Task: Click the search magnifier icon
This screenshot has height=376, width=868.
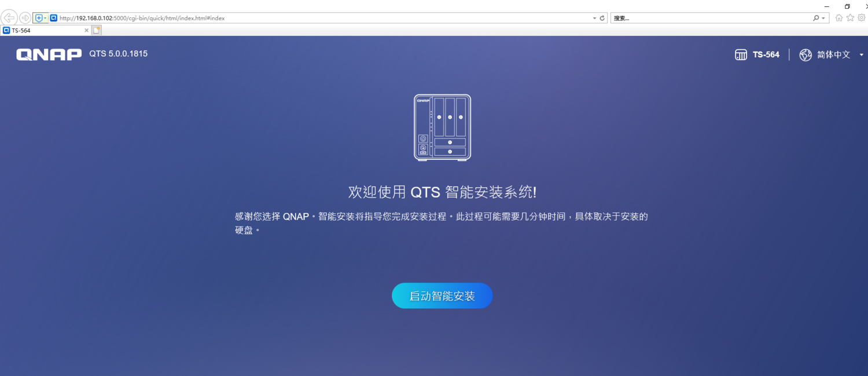Action: 816,18
